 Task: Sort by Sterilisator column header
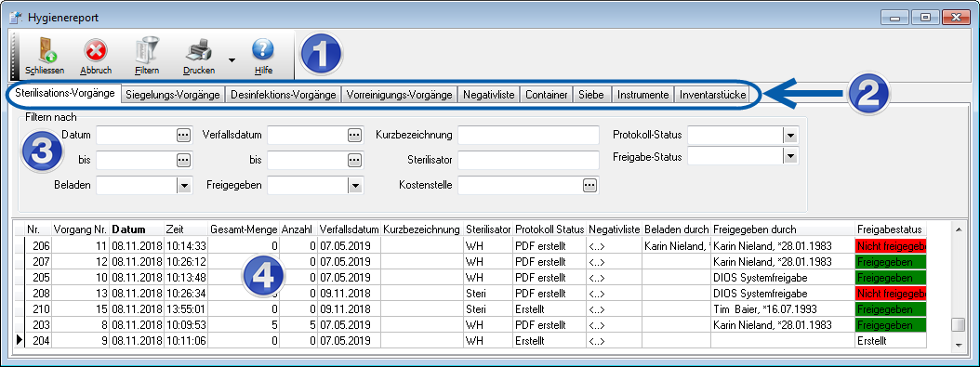(487, 229)
